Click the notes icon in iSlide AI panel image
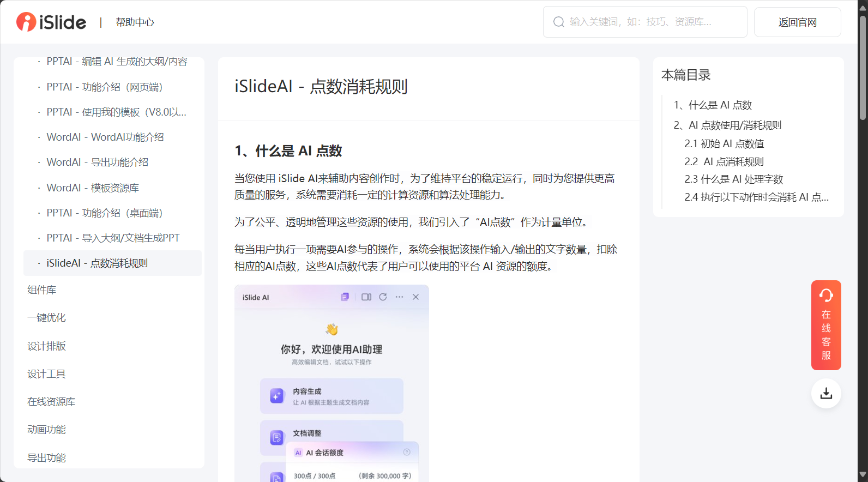Image resolution: width=868 pixels, height=482 pixels. coord(345,297)
